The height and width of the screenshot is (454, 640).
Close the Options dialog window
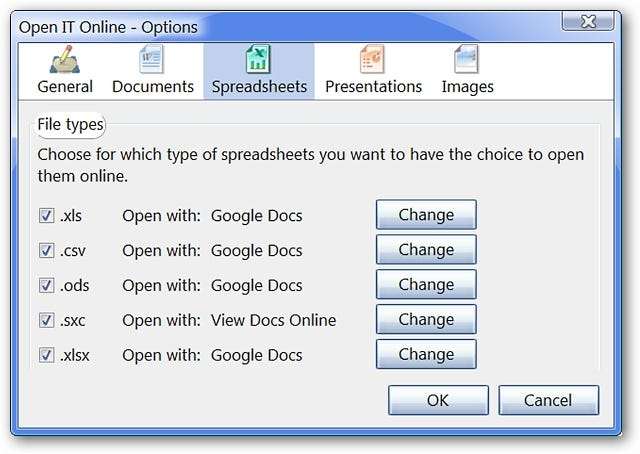coord(603,21)
